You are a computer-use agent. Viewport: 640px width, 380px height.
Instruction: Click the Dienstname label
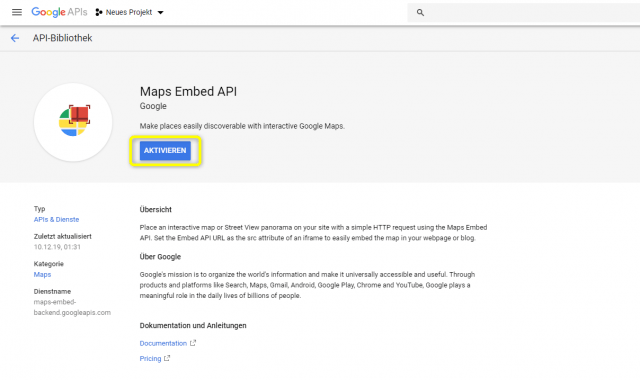click(52, 291)
